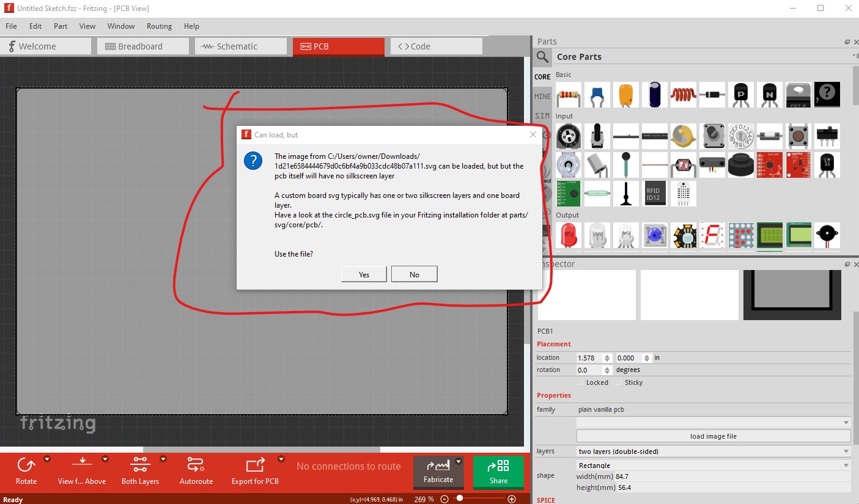Pick the blue ceramic capacitor part
The height and width of the screenshot is (504, 859).
[597, 95]
